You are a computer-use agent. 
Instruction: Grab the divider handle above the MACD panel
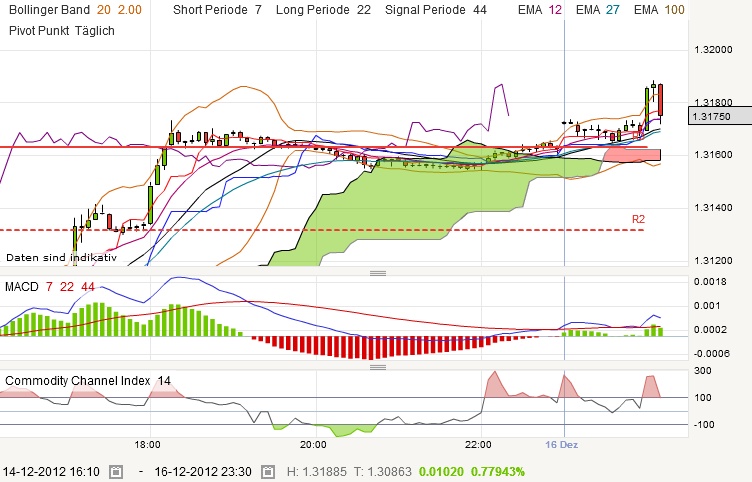378,273
